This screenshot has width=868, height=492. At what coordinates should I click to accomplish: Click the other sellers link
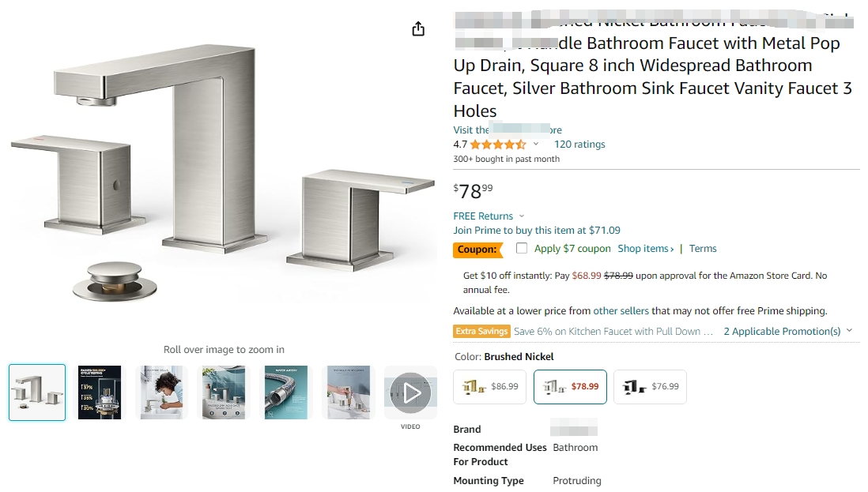click(x=621, y=310)
